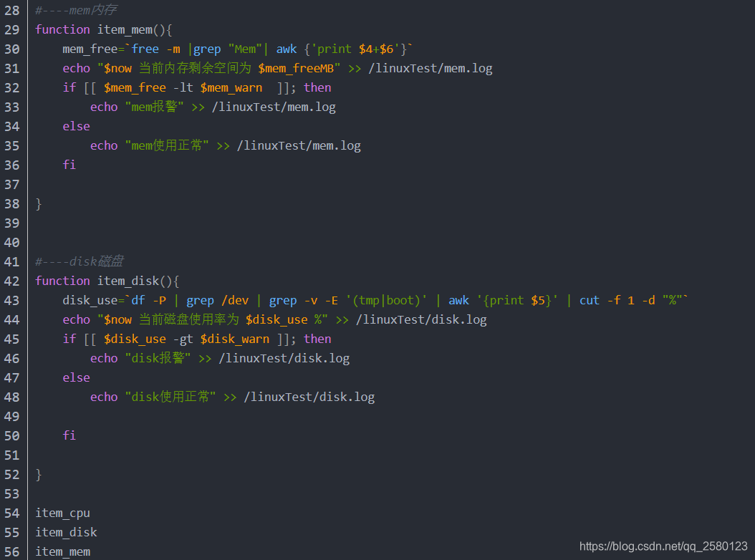Click the closing brace on line 38
Image resolution: width=755 pixels, height=560 pixels.
tap(39, 204)
